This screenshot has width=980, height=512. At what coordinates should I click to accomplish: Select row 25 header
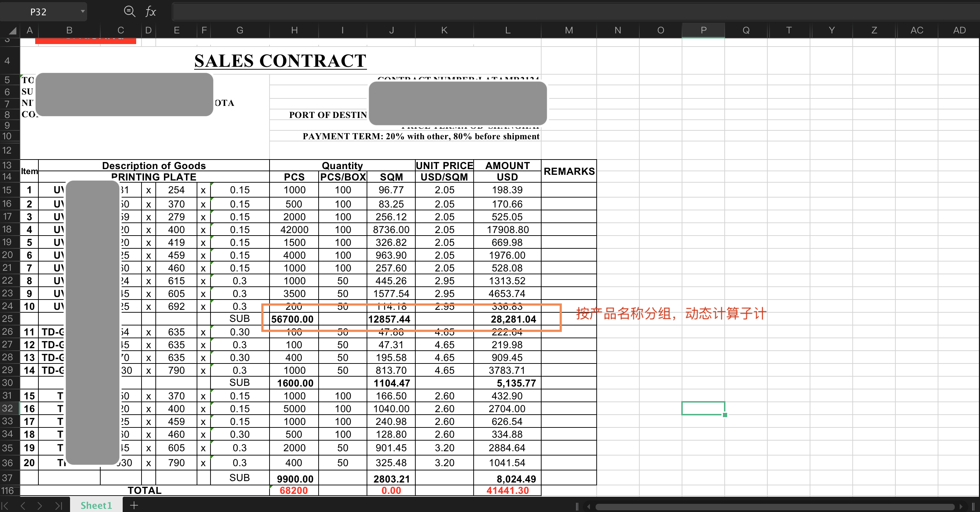[x=7, y=318]
